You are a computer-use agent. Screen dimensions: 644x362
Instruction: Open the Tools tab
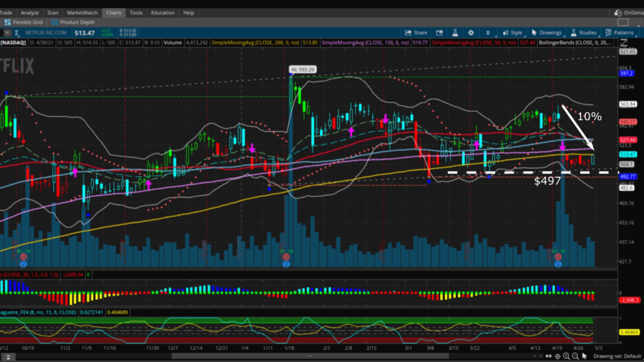point(136,13)
